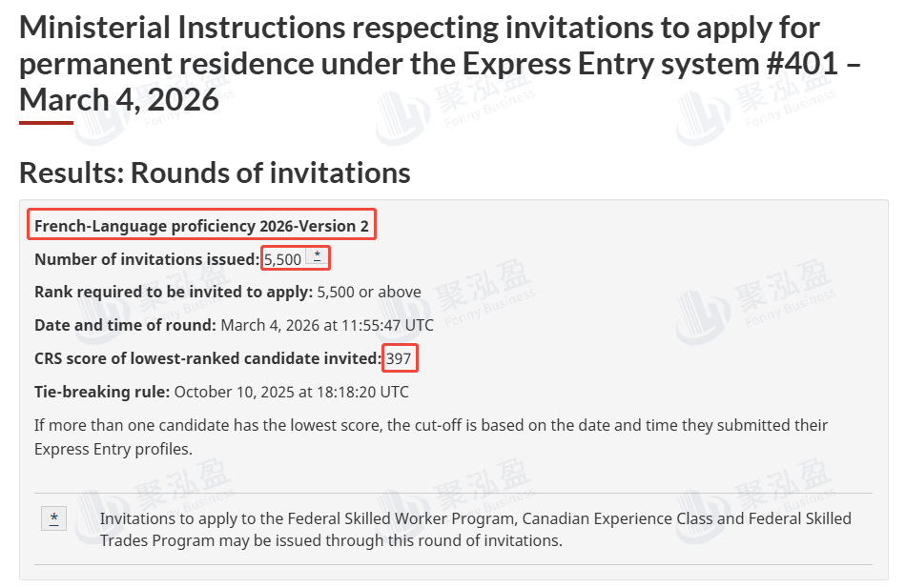The image size is (906, 588).
Task: Click the "Results: Rounds of invitations" heading
Action: 215,172
